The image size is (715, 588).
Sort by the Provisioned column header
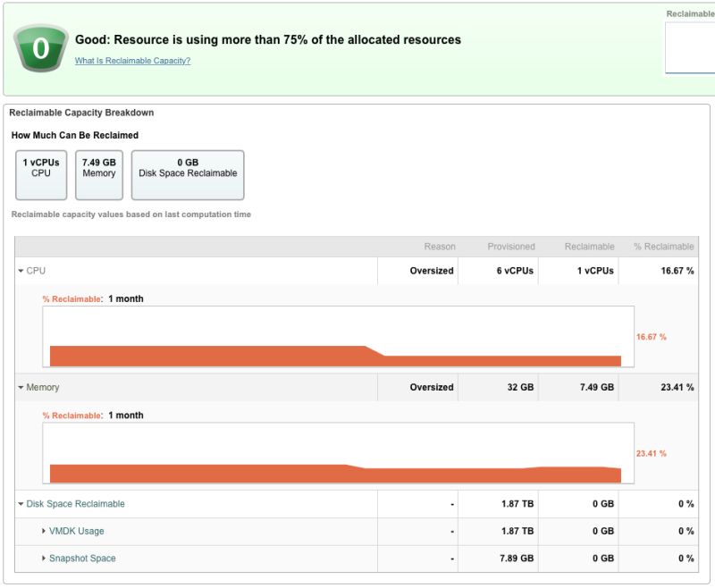click(x=510, y=246)
